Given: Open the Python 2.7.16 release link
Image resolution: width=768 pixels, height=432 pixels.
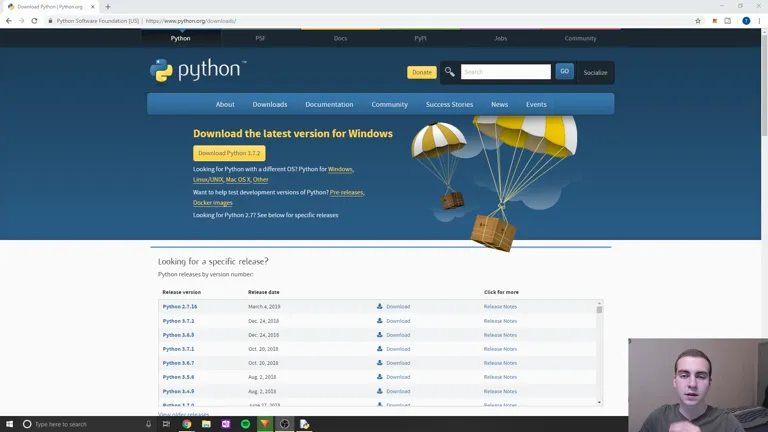Looking at the screenshot, I should pos(180,307).
